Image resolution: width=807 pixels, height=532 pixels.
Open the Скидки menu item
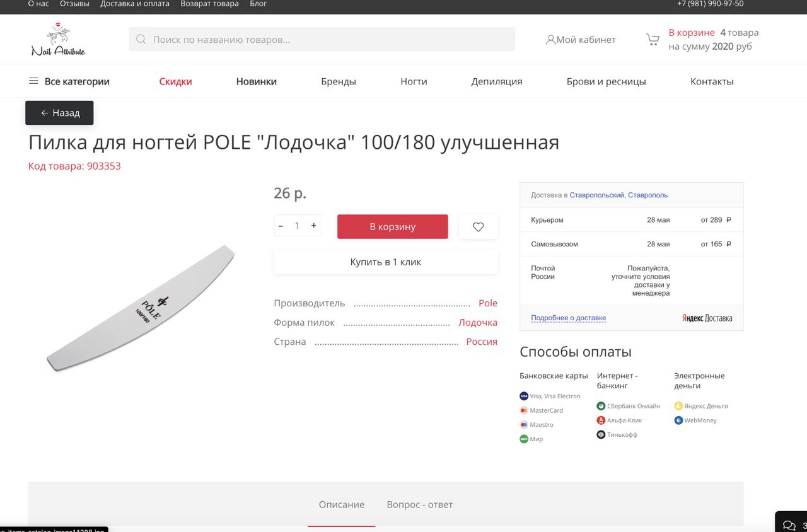coord(175,81)
